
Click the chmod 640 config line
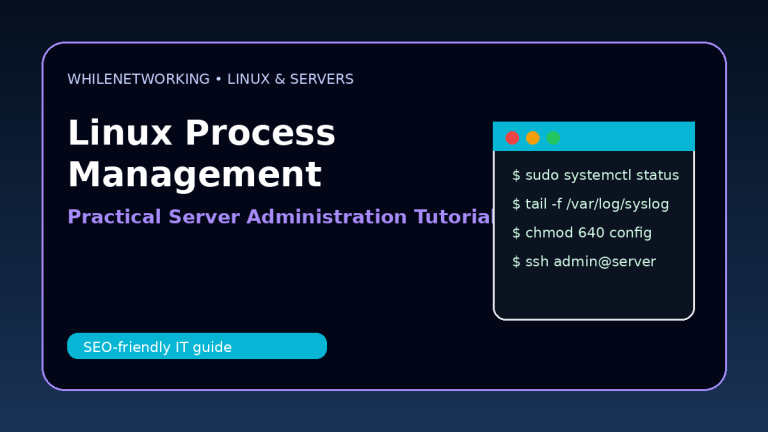coord(582,233)
